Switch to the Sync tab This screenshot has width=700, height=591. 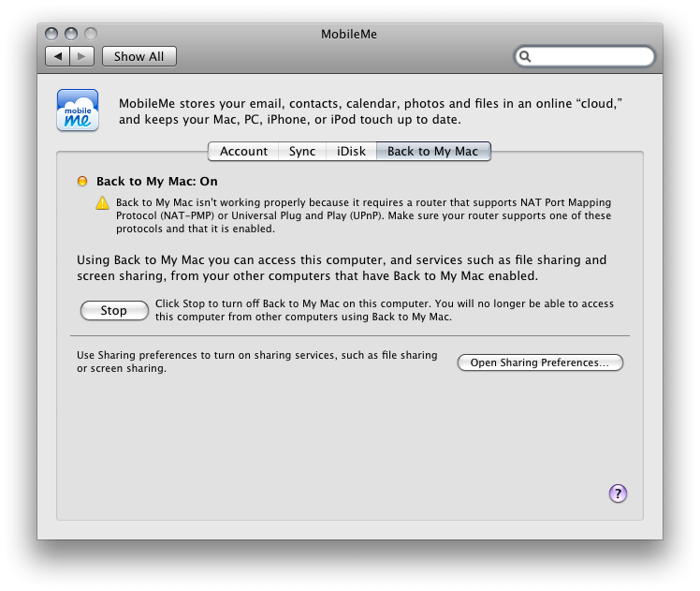click(302, 151)
